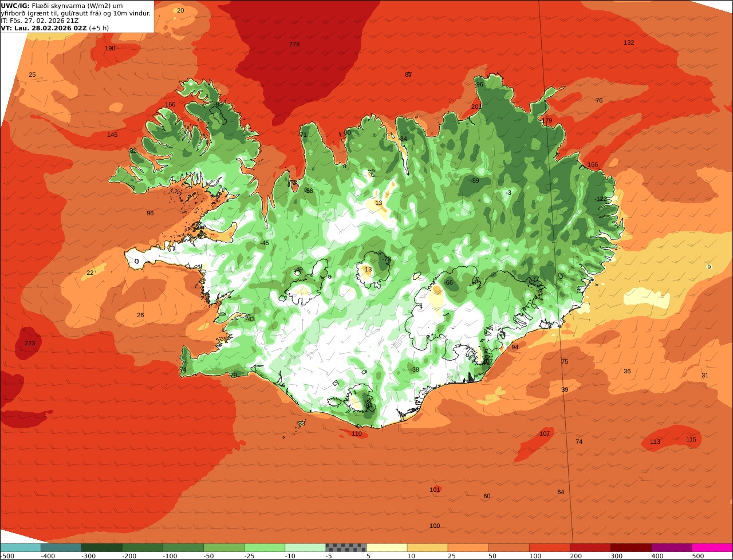Click the '76' value offshore
Screen dimensions: 733x560
[599, 100]
